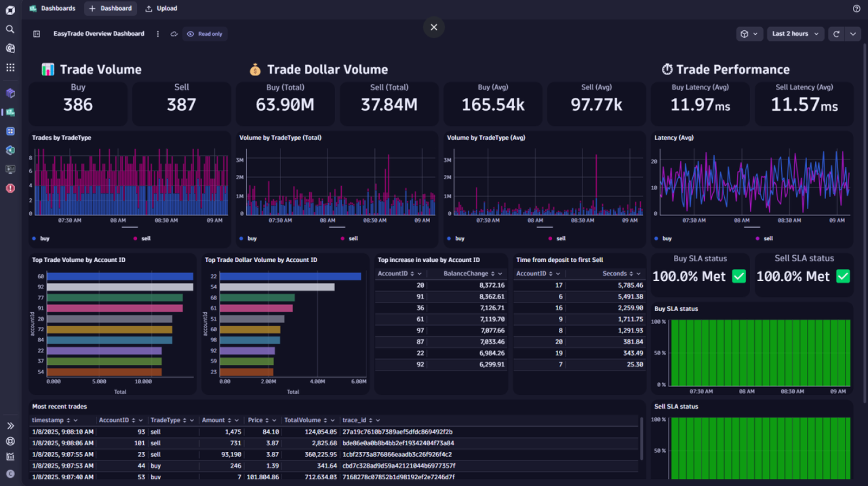Toggle the buy series in Trades by TradeType legend
The width and height of the screenshot is (868, 486).
[41, 238]
